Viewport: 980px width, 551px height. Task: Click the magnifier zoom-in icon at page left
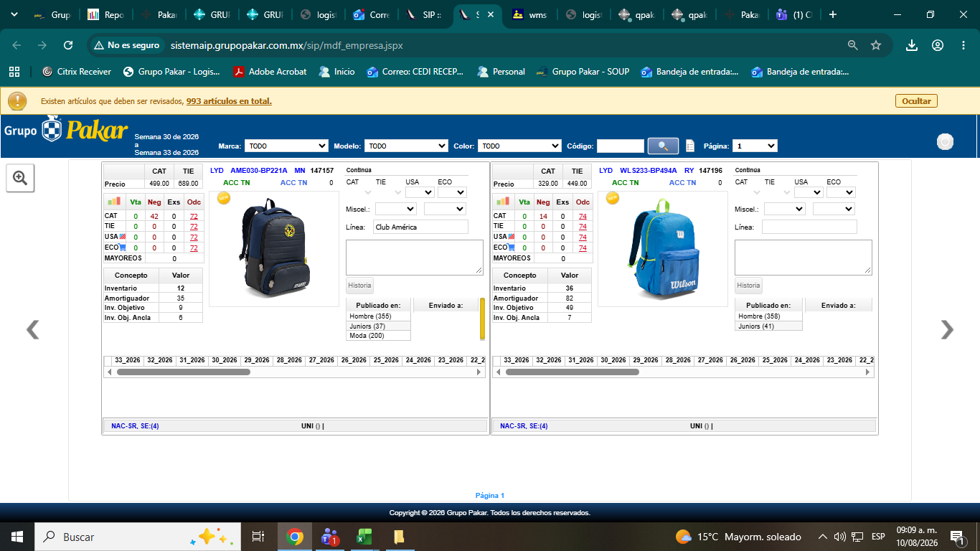tap(20, 178)
